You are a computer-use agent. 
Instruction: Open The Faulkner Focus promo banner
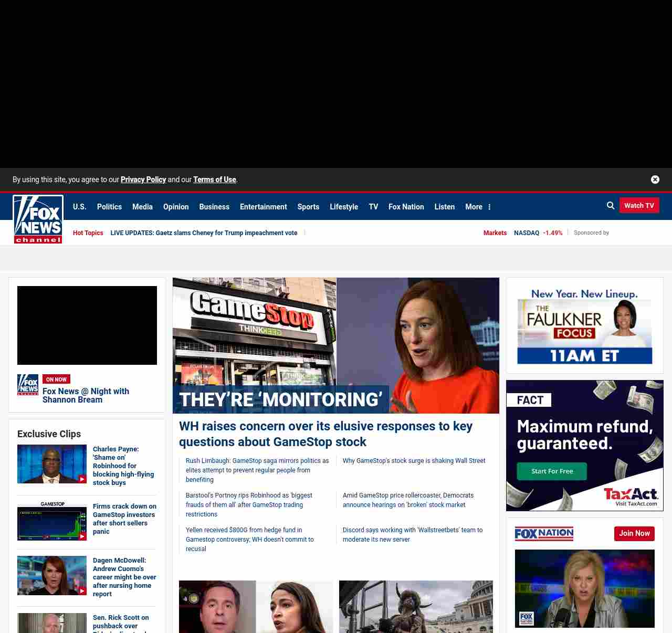584,325
